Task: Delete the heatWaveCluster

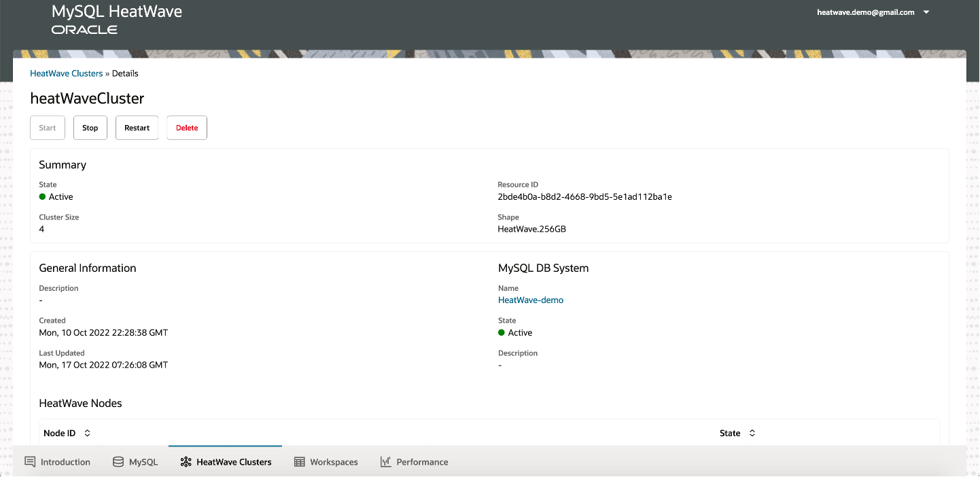Action: click(x=186, y=127)
